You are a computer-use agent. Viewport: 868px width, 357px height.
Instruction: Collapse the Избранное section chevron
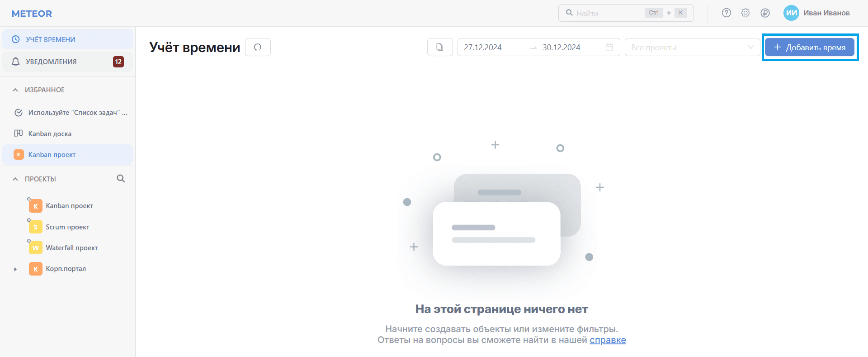[15, 90]
